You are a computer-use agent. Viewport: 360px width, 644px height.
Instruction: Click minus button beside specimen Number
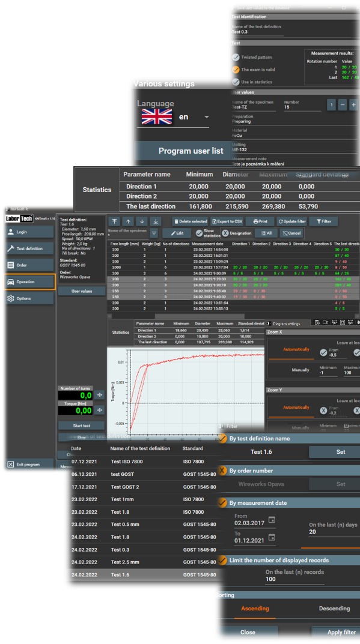(x=343, y=105)
